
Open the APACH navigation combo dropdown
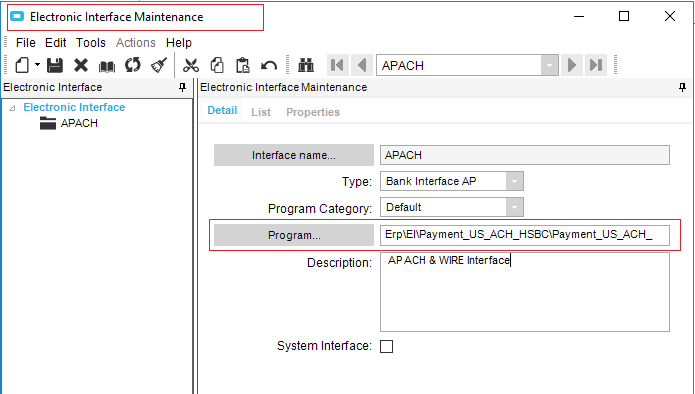click(549, 66)
